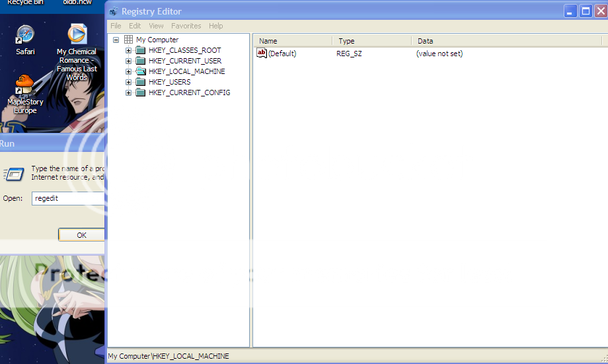The height and width of the screenshot is (364, 608).
Task: Expand the HKEY_LOCAL_MACHINE tree node
Action: click(129, 71)
